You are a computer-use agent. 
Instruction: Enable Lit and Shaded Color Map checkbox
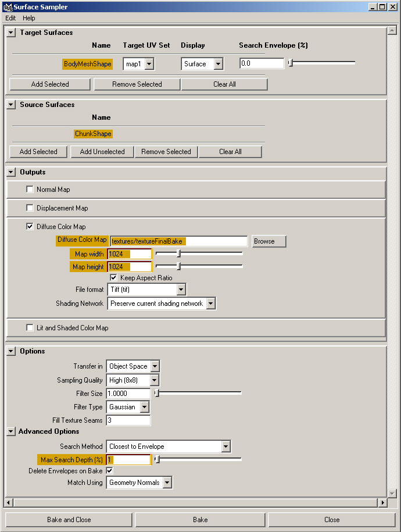pos(30,327)
